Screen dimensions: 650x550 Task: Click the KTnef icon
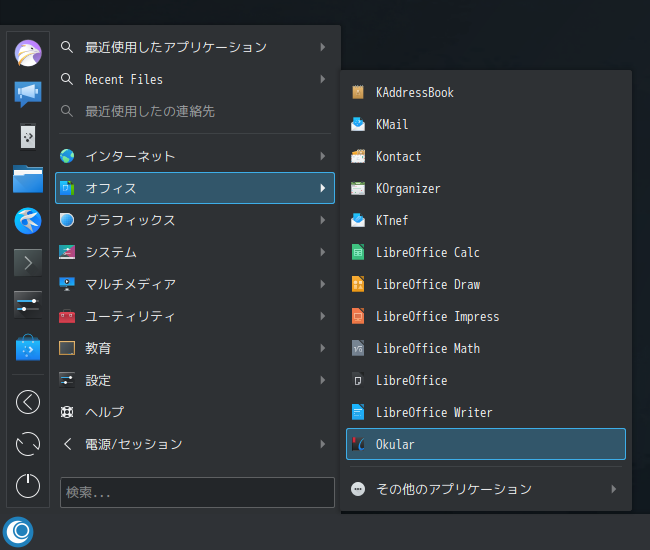click(358, 220)
